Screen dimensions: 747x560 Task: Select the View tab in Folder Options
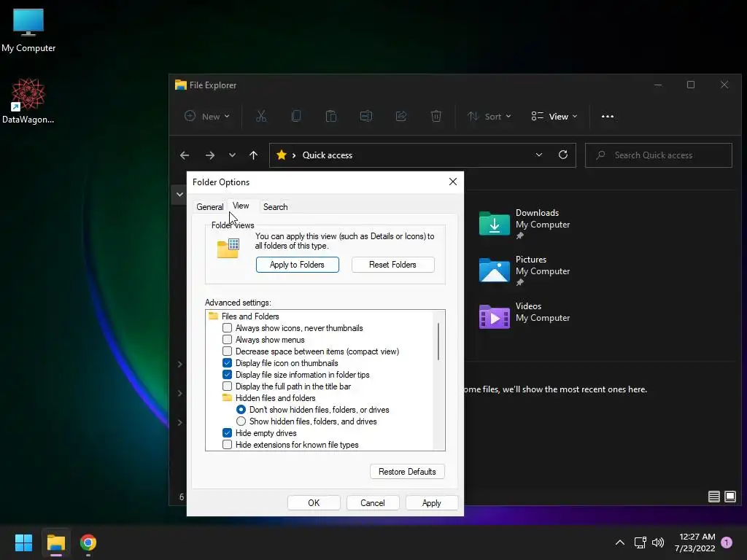[241, 206]
